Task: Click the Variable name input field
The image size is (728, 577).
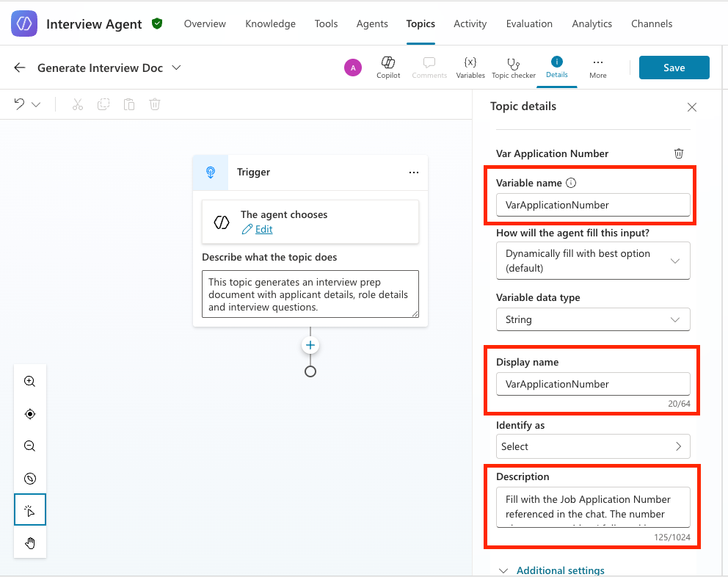Action: [x=593, y=205]
